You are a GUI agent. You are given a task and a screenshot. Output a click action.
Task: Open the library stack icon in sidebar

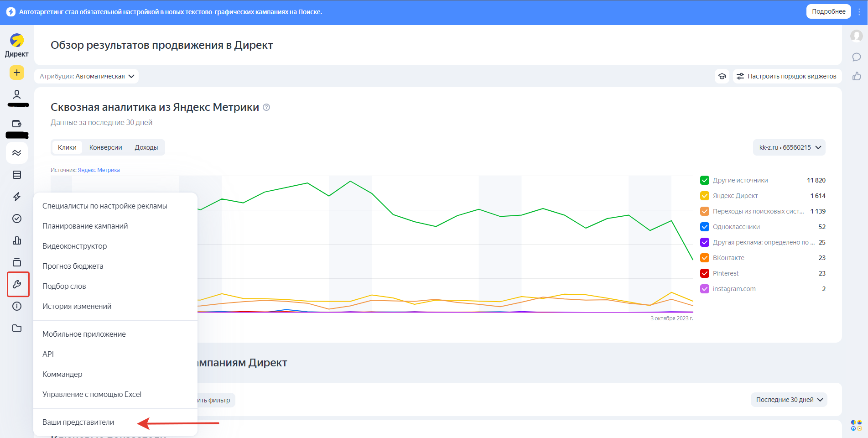tap(17, 262)
